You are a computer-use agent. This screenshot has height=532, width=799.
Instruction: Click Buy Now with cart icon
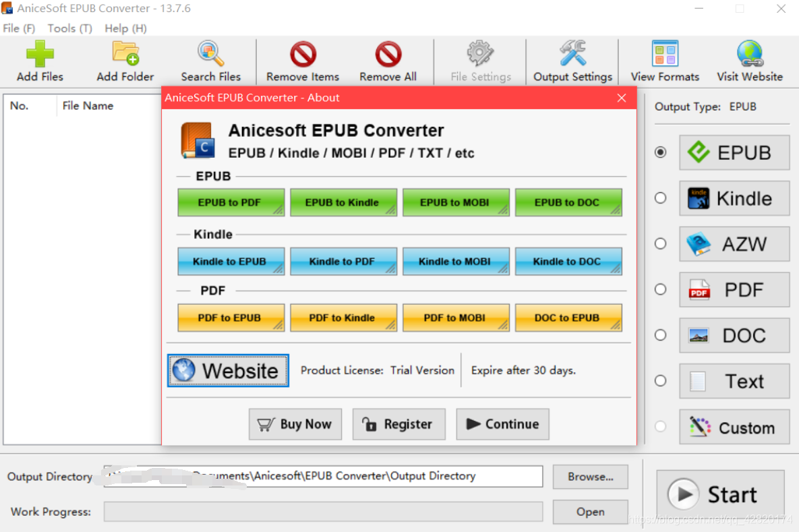(x=295, y=424)
